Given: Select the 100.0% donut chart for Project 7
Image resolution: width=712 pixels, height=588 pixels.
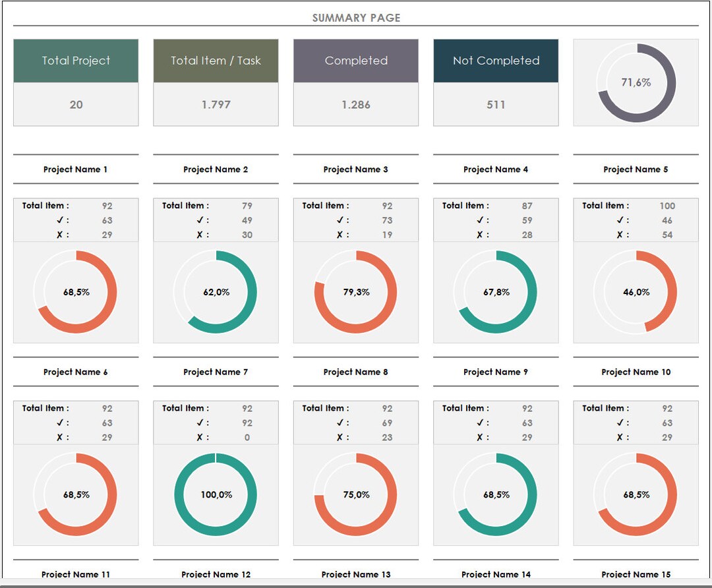Looking at the screenshot, I should (x=216, y=494).
